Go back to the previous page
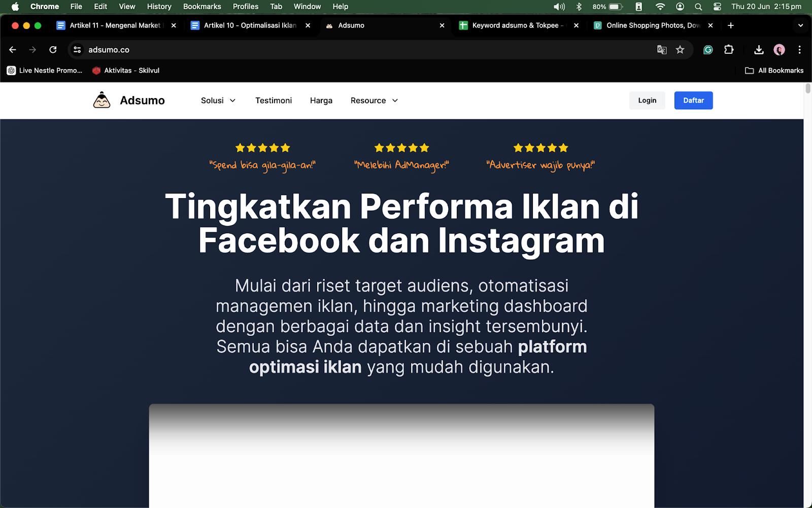812x508 pixels. tap(13, 50)
